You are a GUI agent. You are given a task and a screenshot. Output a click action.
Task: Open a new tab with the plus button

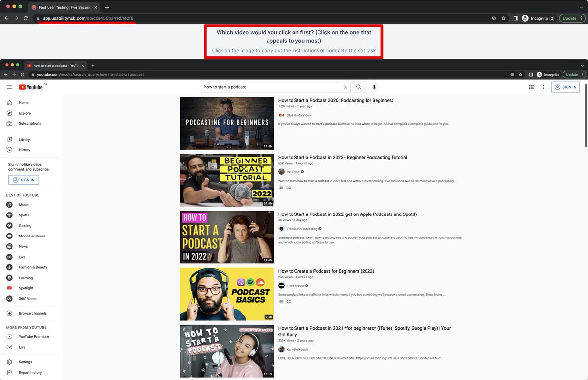(107, 7)
